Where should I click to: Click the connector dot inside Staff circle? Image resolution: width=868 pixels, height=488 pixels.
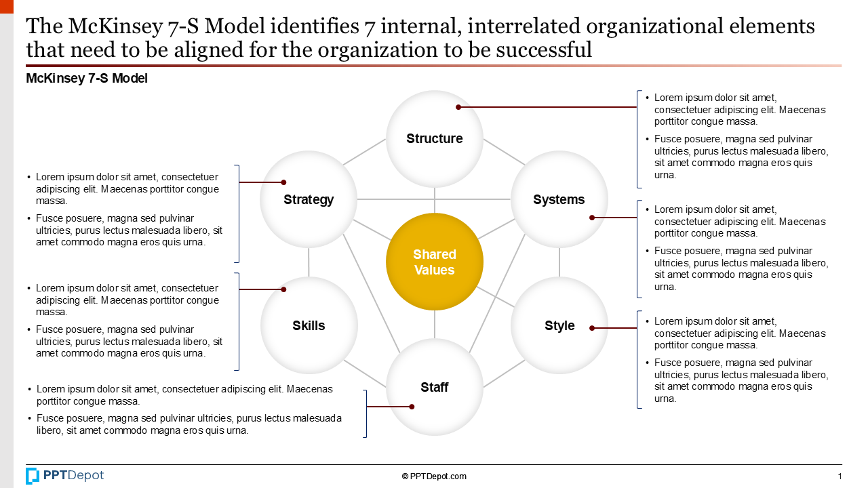(412, 407)
